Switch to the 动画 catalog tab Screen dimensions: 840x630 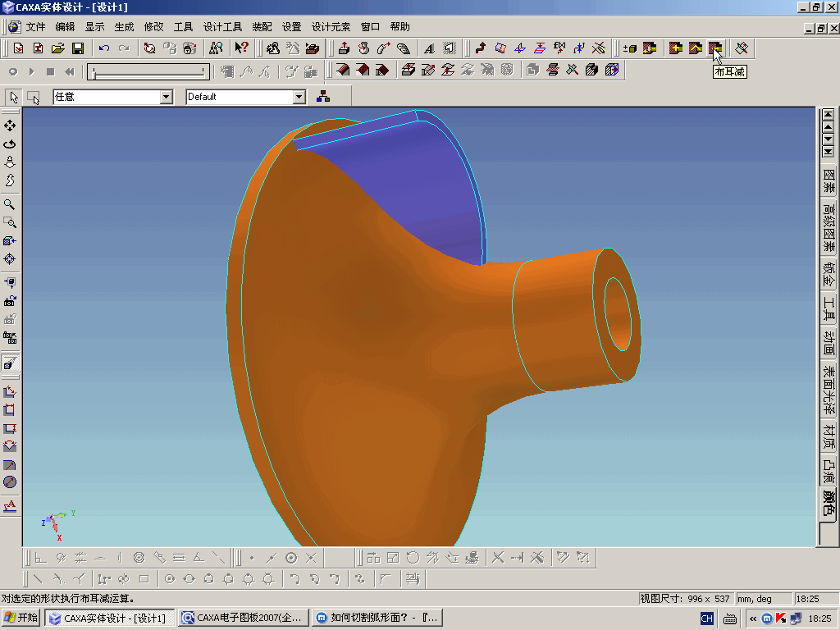[x=829, y=344]
